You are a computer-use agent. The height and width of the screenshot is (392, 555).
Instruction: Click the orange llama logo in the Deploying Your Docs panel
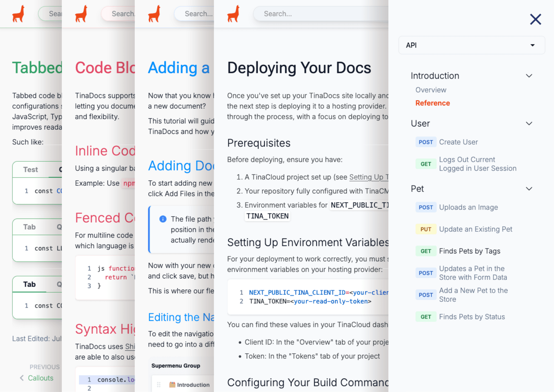[233, 14]
